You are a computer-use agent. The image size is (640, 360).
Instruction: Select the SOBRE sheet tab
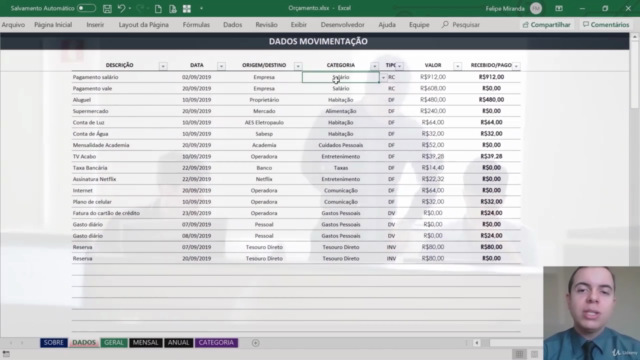(x=53, y=342)
